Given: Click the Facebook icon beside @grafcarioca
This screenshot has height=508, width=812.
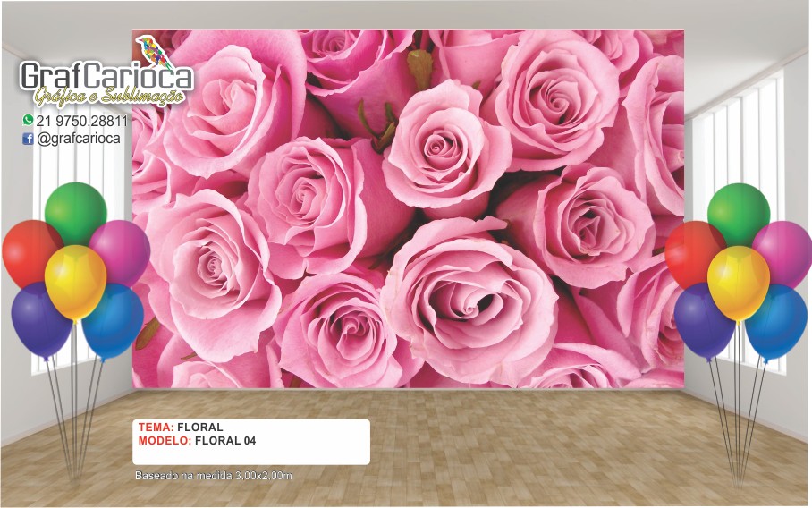Looking at the screenshot, I should coord(28,139).
